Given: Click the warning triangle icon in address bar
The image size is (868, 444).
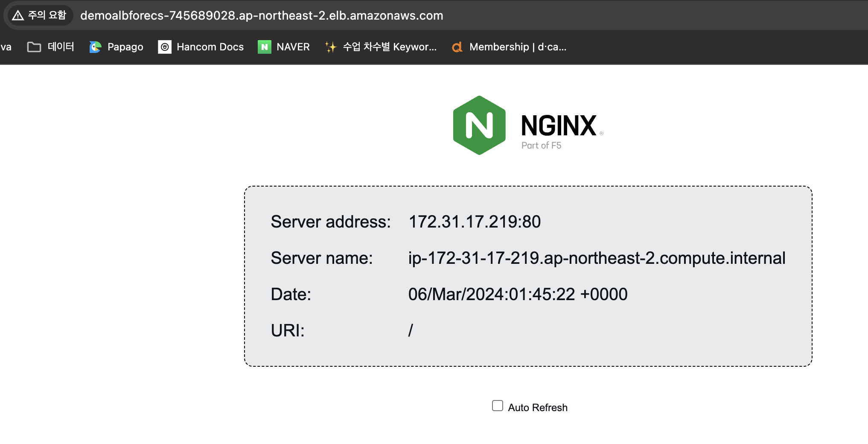Looking at the screenshot, I should pyautogui.click(x=18, y=16).
